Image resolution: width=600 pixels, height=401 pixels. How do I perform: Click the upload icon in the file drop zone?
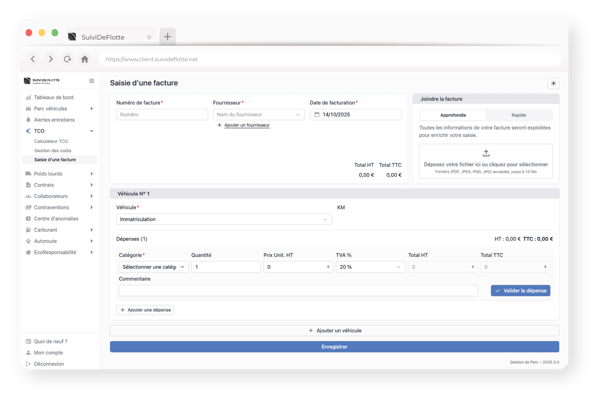point(486,153)
